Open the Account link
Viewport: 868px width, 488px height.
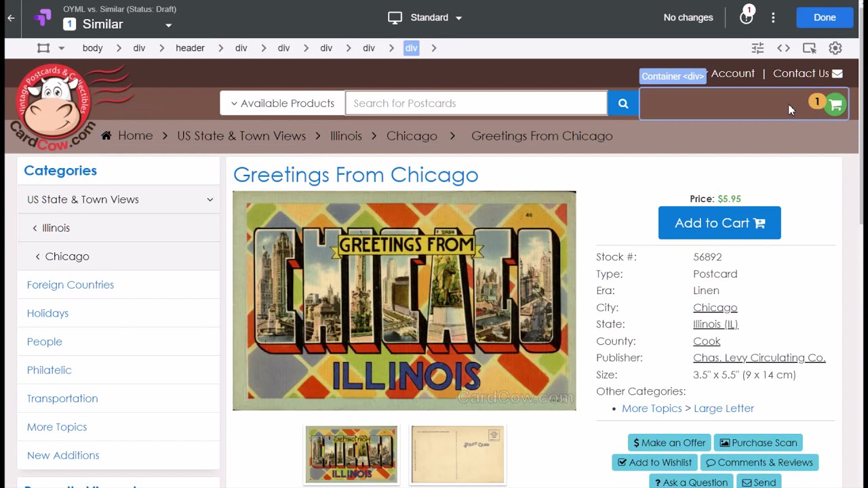(732, 73)
